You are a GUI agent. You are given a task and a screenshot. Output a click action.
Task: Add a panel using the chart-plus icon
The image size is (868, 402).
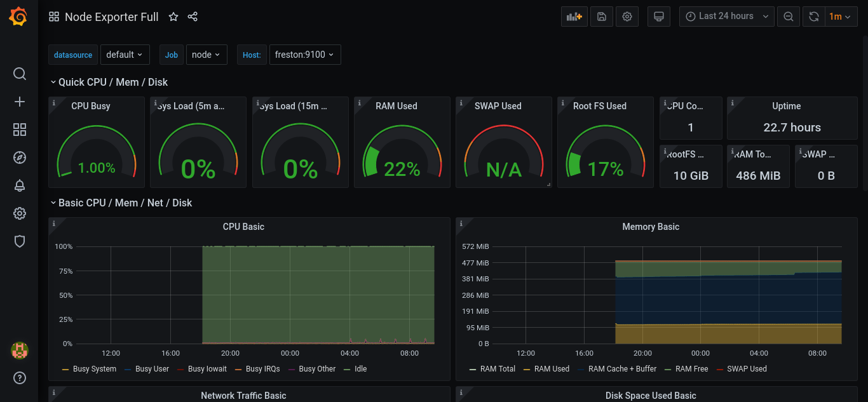[574, 17]
